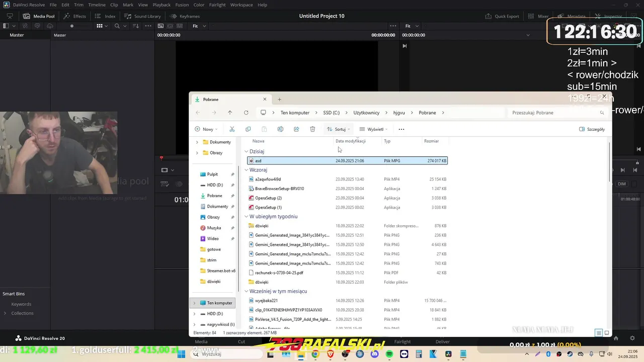Add a new File Explorer tab
The height and width of the screenshot is (362, 644).
point(279,100)
